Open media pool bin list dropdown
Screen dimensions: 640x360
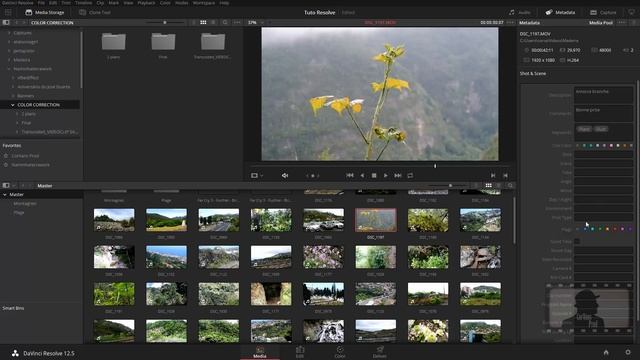point(14,185)
